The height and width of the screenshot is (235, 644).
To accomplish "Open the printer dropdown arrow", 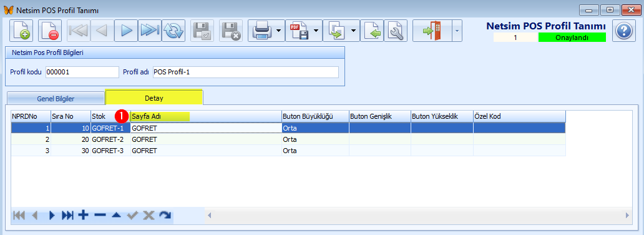I will [x=280, y=31].
